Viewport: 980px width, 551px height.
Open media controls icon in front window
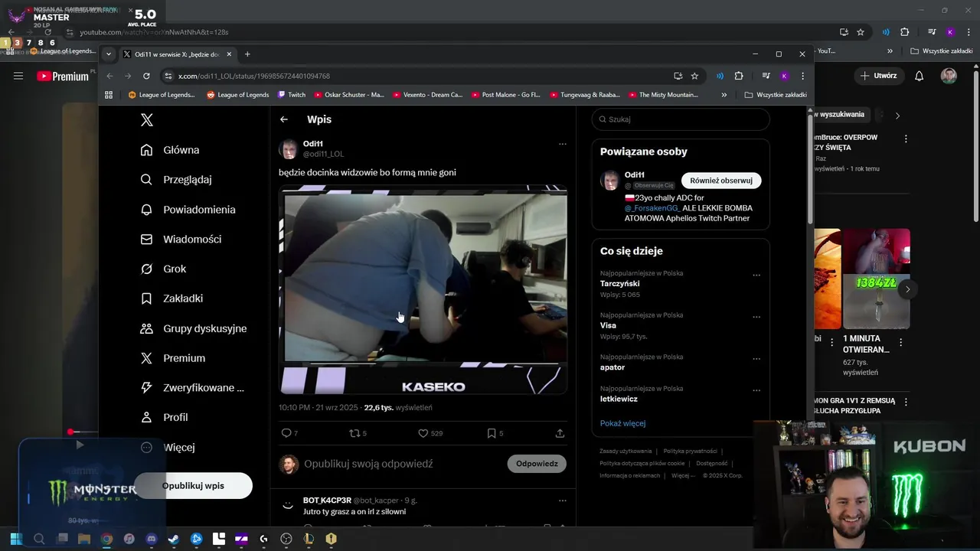[x=766, y=76]
